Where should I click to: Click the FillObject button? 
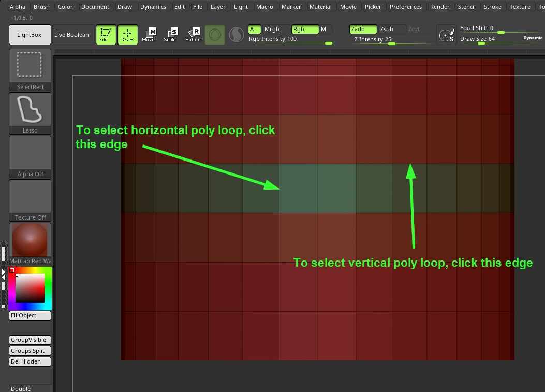coord(30,315)
